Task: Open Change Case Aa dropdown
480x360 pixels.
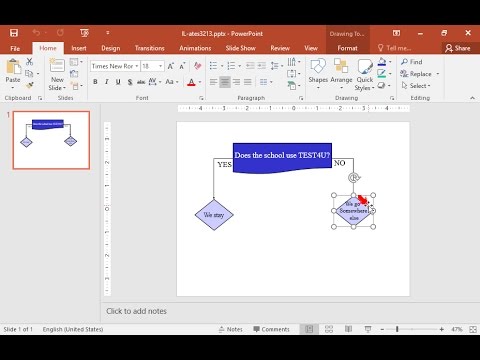Action: [172, 82]
